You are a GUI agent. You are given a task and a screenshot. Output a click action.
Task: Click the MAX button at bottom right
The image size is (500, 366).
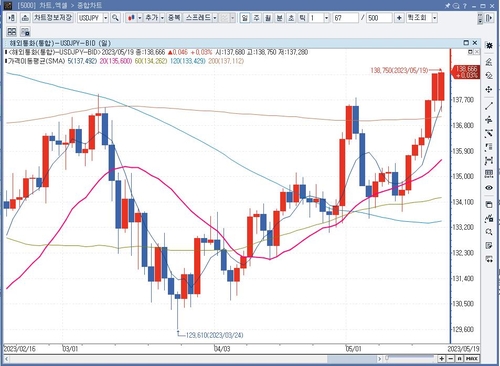pyautogui.click(x=472, y=359)
